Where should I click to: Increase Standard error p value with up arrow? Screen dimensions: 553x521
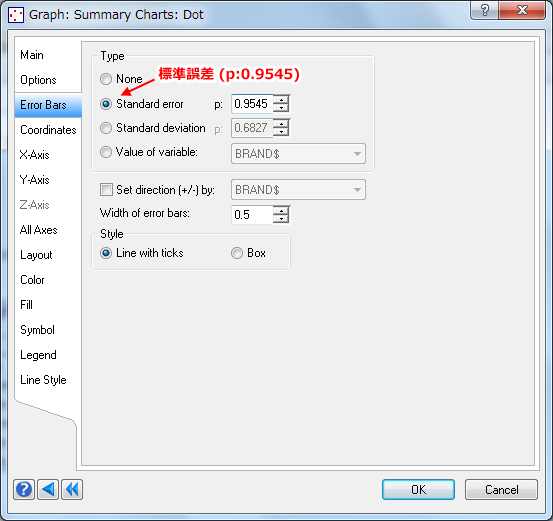(x=281, y=100)
